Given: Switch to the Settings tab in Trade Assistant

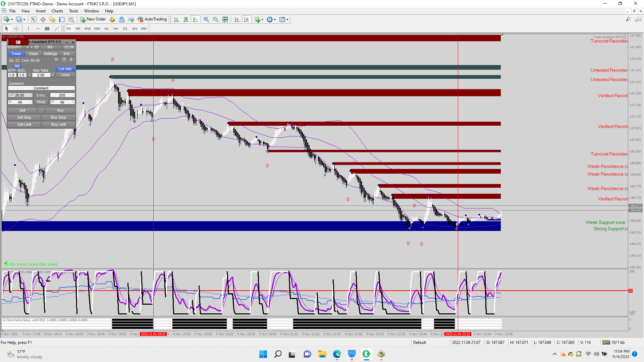Looking at the screenshot, I should tap(50, 54).
